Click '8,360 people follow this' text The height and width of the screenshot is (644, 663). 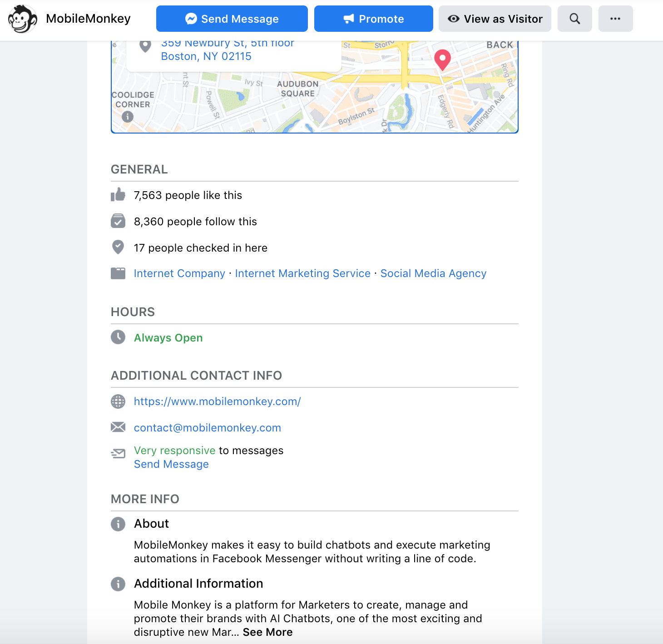pos(195,222)
